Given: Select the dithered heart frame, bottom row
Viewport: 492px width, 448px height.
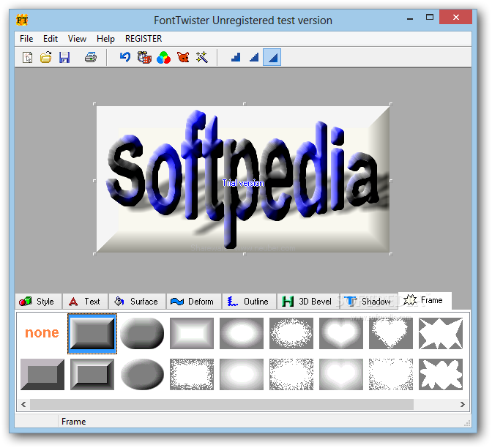Looking at the screenshot, I should pyautogui.click(x=391, y=374).
